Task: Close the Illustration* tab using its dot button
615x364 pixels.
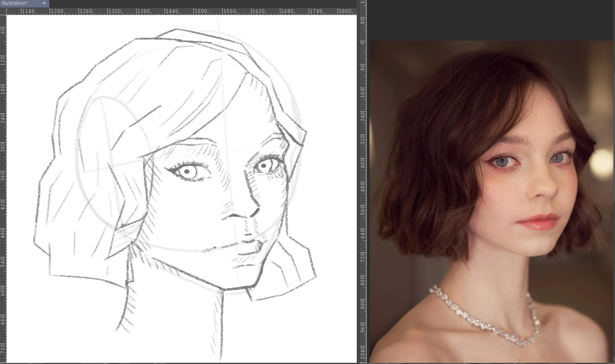Action: click(x=44, y=3)
